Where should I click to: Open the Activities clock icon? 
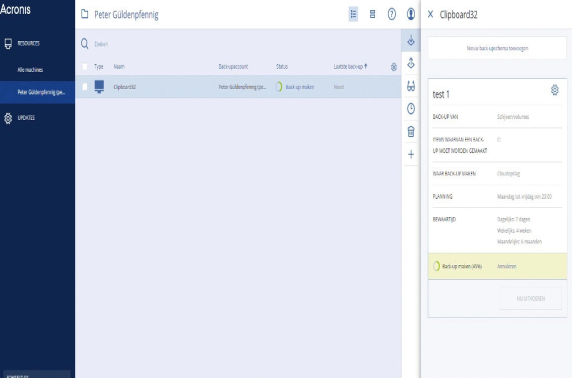(411, 109)
